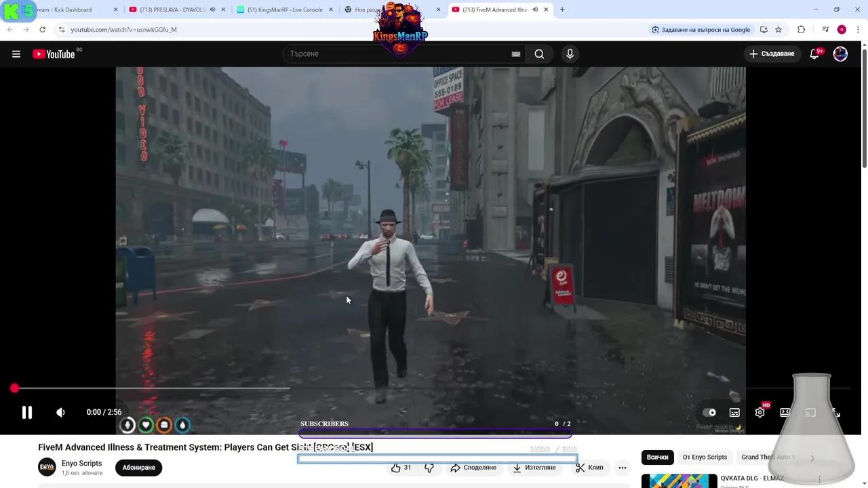
Task: Cast the video to a TV
Action: click(810, 412)
